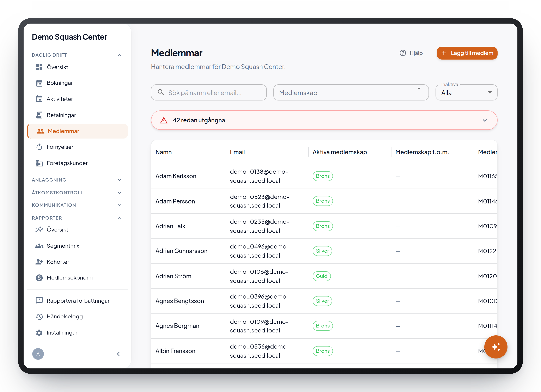Viewport: 541px width, 392px height.
Task: Open Företagskunder page
Action: click(77, 163)
